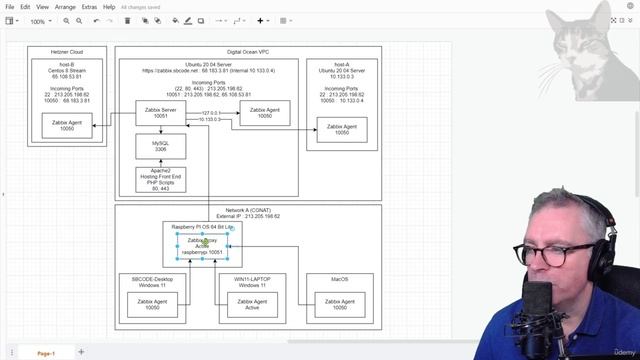Viewport: 640px width, 360px height.
Task: Select the MySQL 3306 shape
Action: click(x=160, y=147)
